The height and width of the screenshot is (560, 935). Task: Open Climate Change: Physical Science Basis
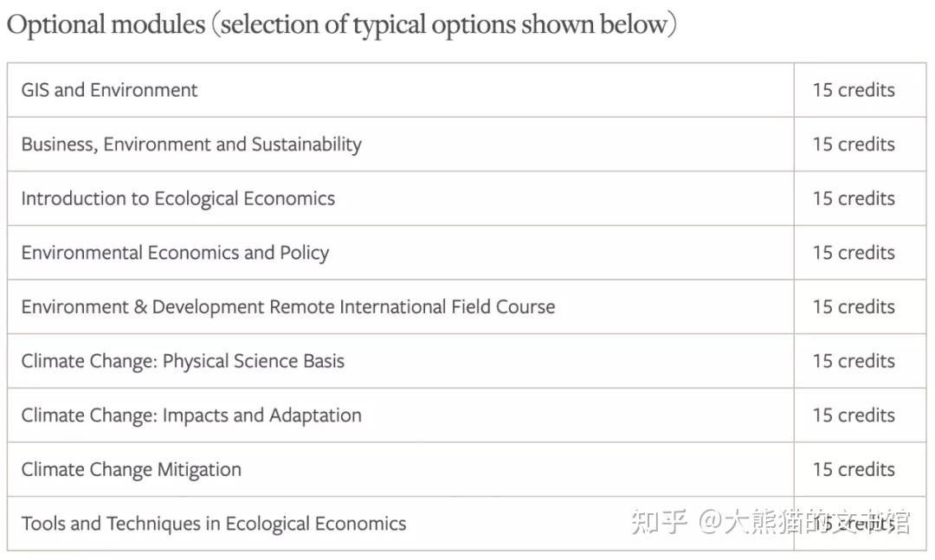183,361
